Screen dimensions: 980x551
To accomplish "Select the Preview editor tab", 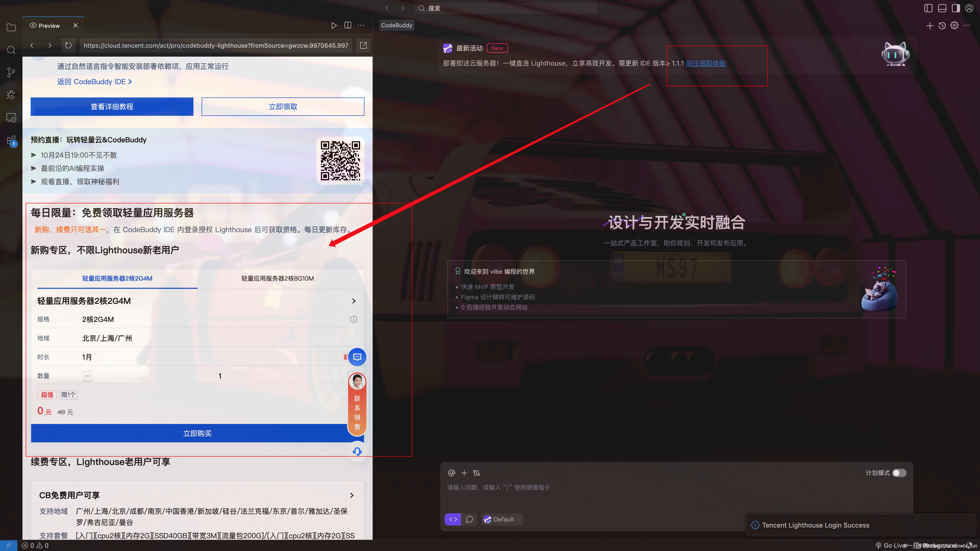I will [x=48, y=25].
